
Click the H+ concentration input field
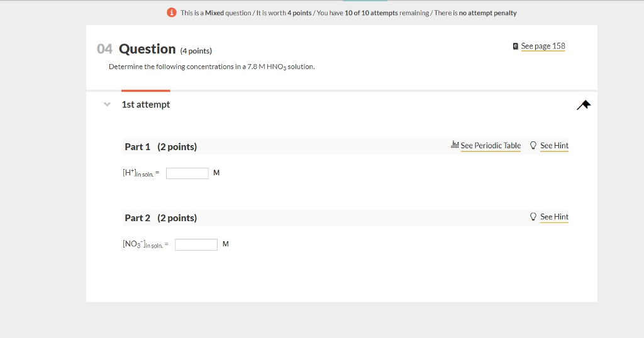pyautogui.click(x=187, y=173)
